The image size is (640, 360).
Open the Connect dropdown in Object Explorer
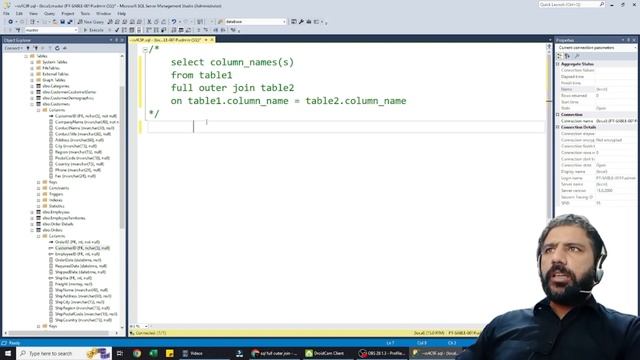[13, 48]
